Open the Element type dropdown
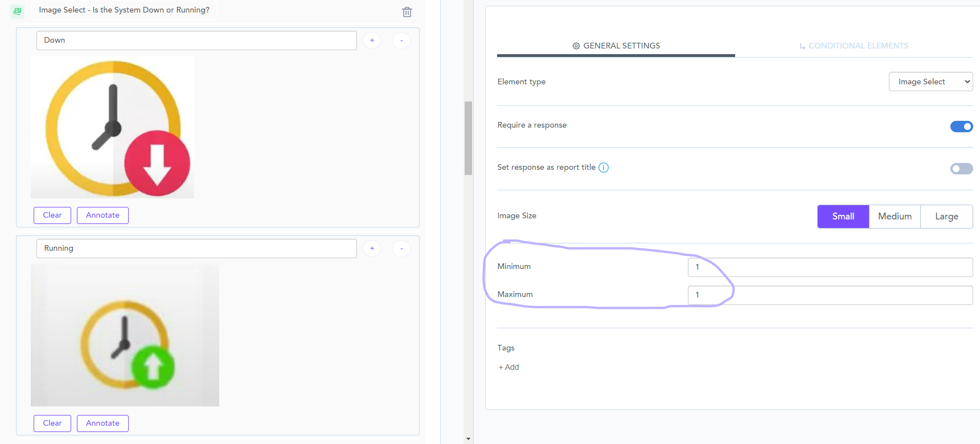 [x=930, y=82]
